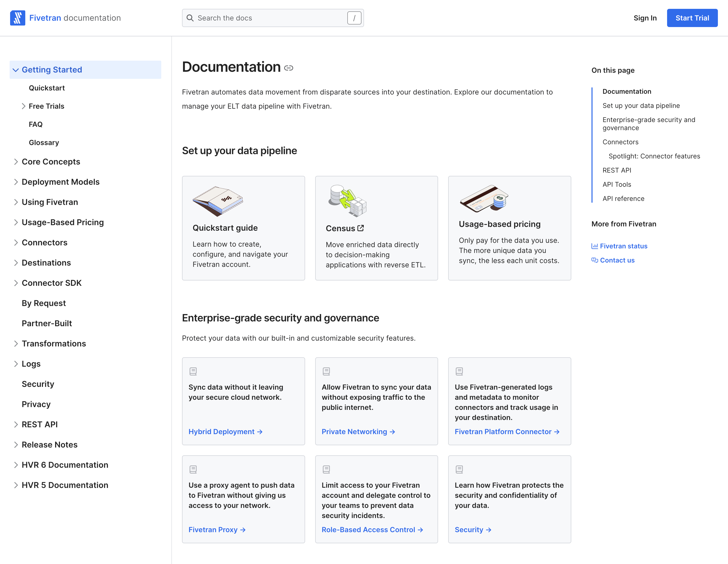Expand the Connectors sidebar section
Viewport: 728px width, 564px height.
coord(16,243)
